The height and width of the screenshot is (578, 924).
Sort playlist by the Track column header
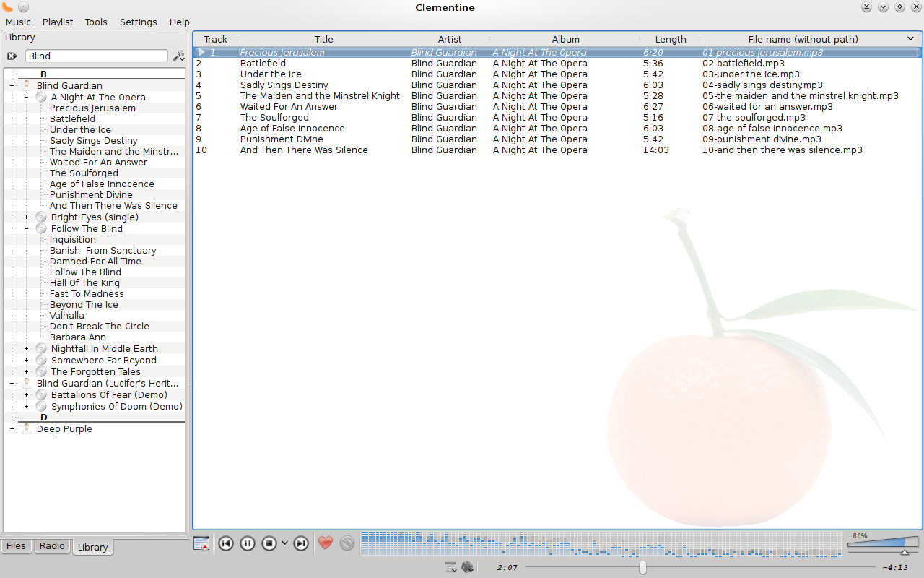[x=215, y=39]
